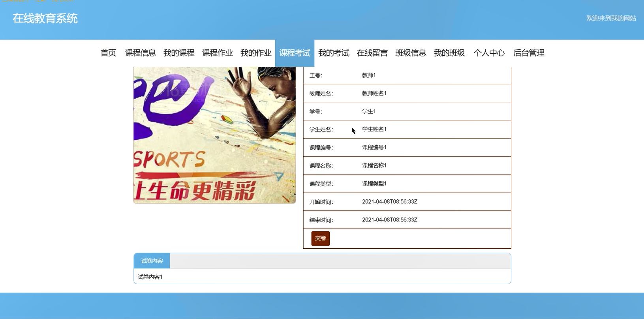The height and width of the screenshot is (319, 644).
Task: Open 我的作业 menu item
Action: [x=256, y=53]
